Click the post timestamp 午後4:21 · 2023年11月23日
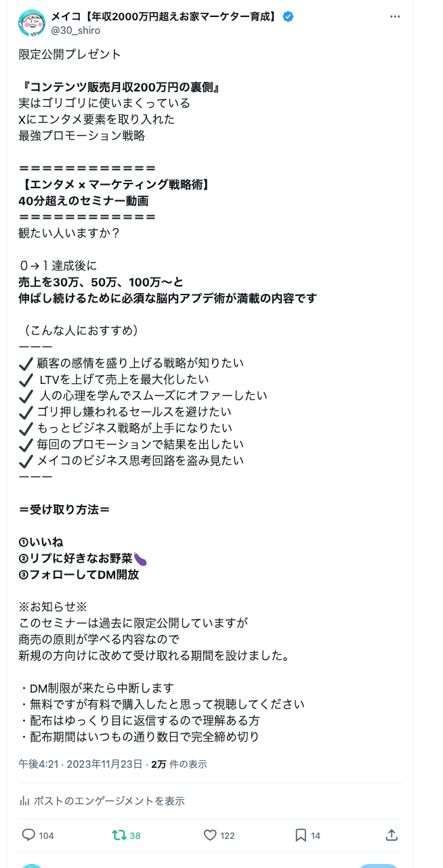Screen dimensions: 443x868 [81, 764]
